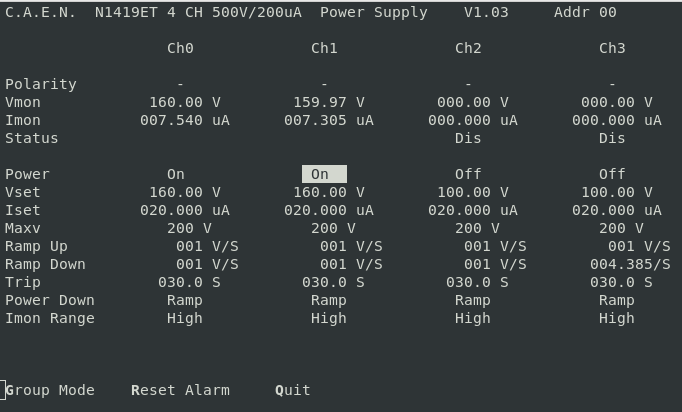Screen dimensions: 682x412
Task: Toggle Ch1 Power Down Ramp setting
Action: click(x=329, y=301)
